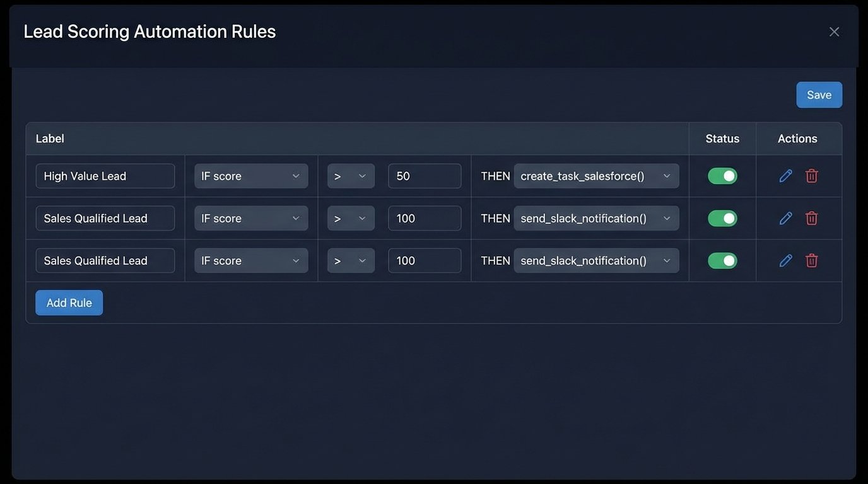Open the comparison operator dropdown in first row

pyautogui.click(x=351, y=176)
